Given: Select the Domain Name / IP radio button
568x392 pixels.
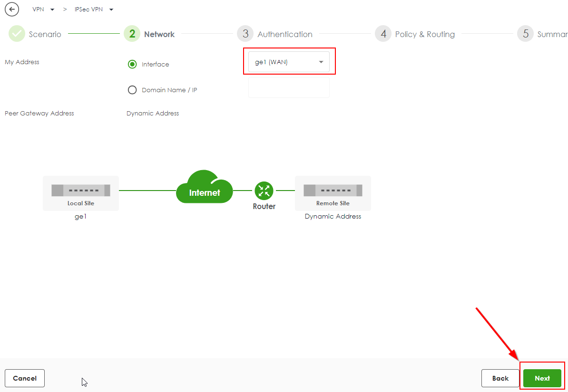Looking at the screenshot, I should point(132,90).
